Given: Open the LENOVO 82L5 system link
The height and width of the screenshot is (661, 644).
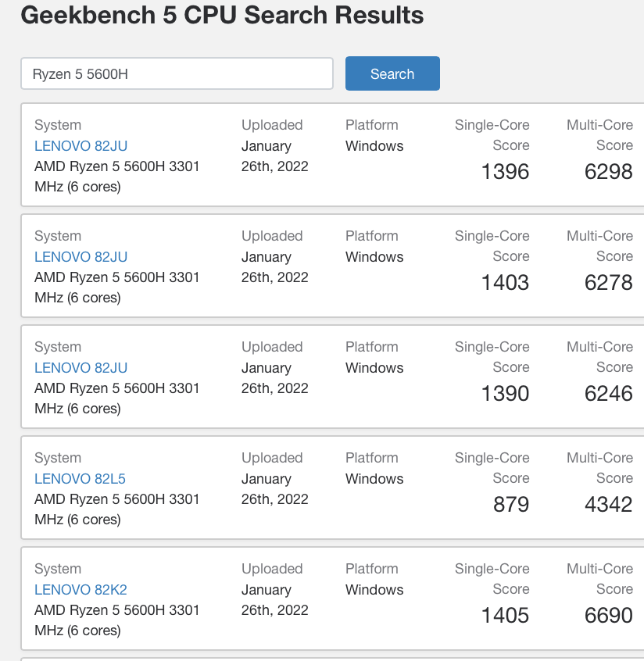Looking at the screenshot, I should pyautogui.click(x=80, y=478).
